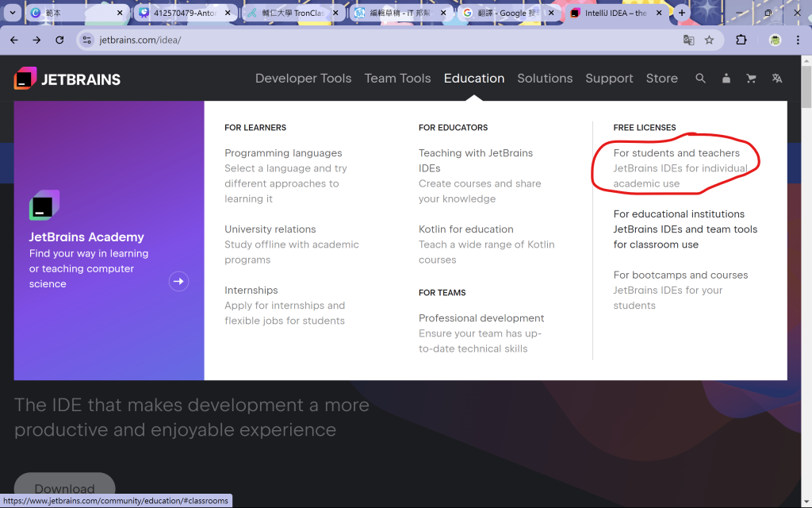Click the translate page icon in address bar

[688, 40]
